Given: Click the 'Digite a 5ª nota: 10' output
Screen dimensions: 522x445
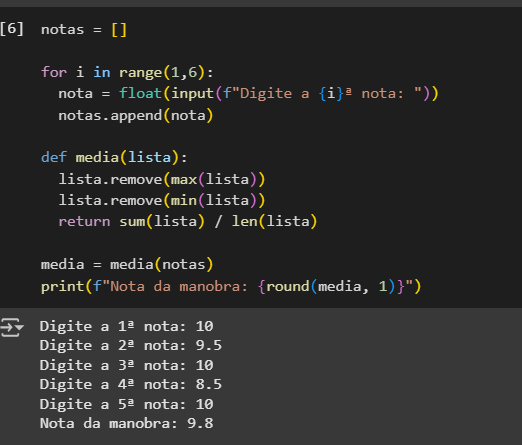Looking at the screenshot, I should click(x=126, y=404).
